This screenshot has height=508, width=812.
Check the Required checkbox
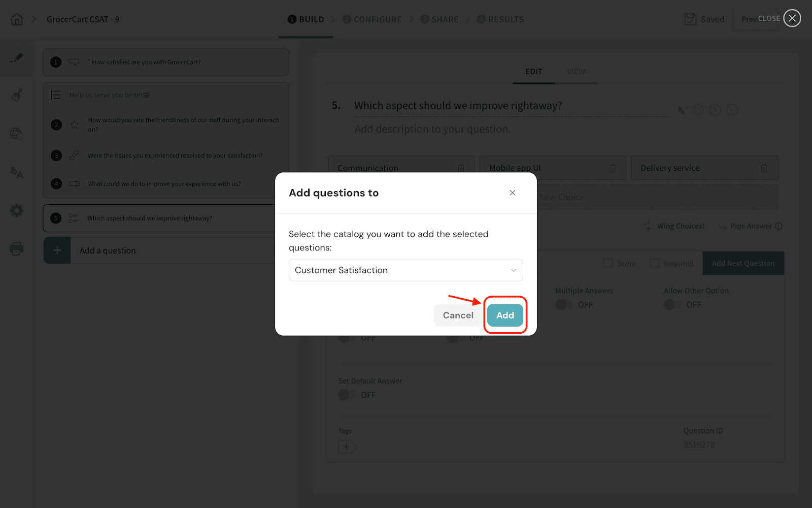[x=655, y=264]
